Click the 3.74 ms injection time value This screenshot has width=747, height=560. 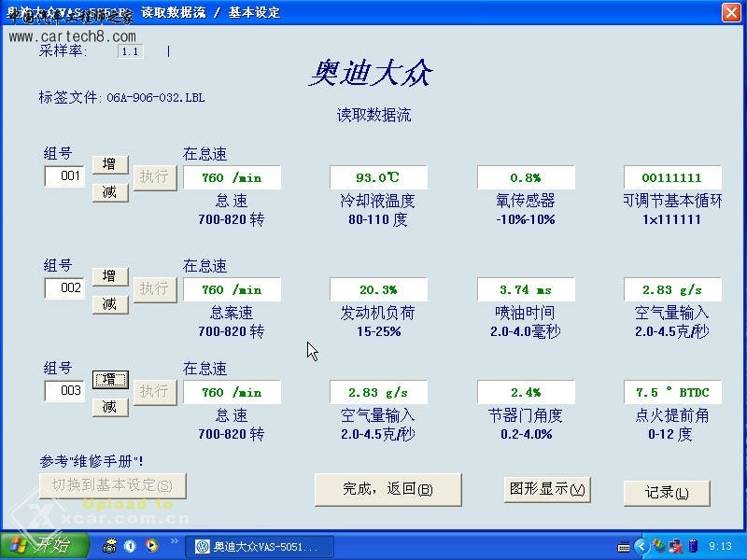(526, 289)
